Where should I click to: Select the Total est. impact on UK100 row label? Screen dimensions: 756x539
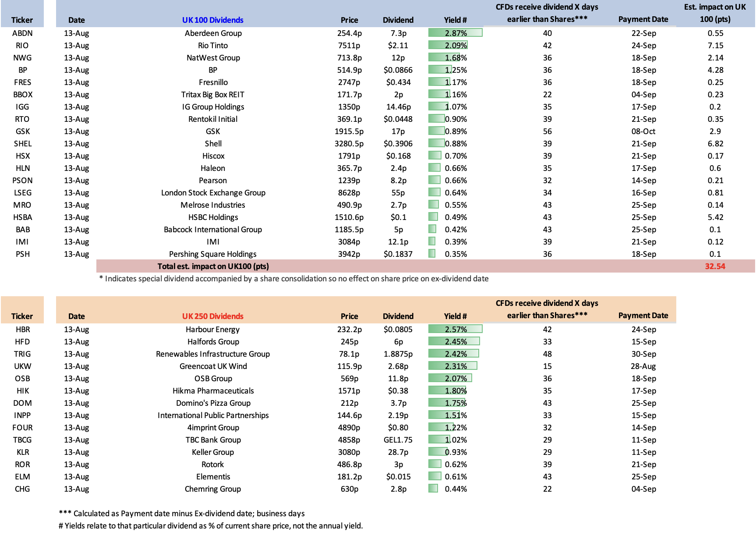click(x=213, y=266)
